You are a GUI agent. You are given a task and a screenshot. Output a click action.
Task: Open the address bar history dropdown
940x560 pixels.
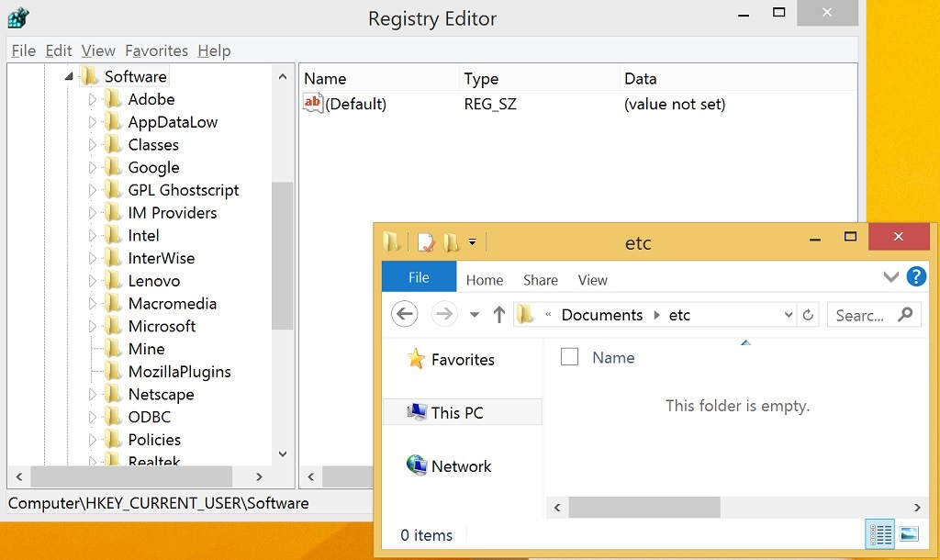point(789,315)
